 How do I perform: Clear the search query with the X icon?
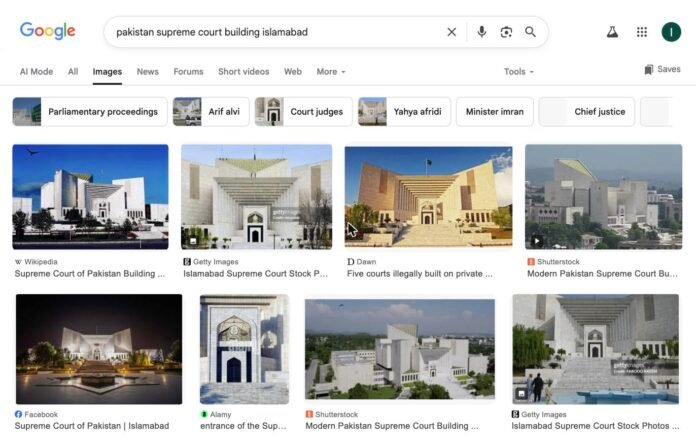pos(451,32)
